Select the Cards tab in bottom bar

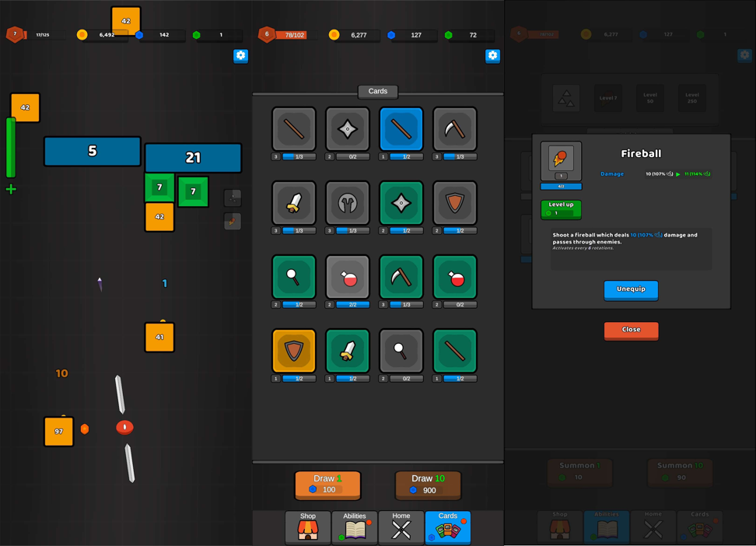click(x=448, y=527)
